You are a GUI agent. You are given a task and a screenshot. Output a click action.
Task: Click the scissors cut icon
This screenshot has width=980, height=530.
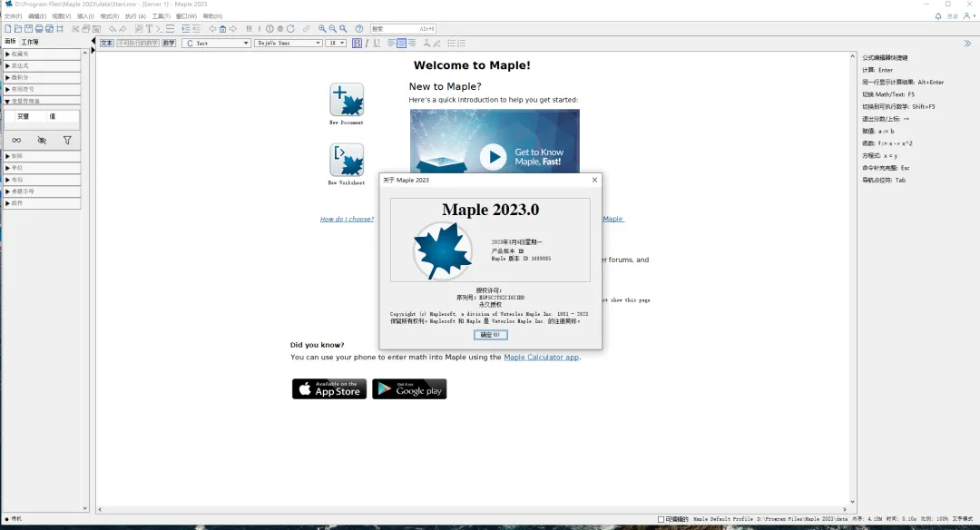tap(75, 29)
